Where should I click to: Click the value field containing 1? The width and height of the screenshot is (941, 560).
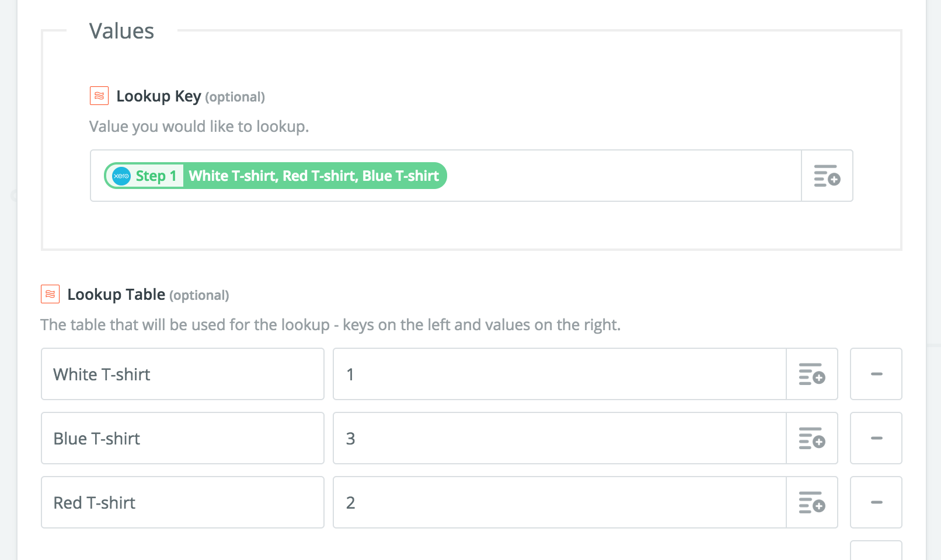tap(560, 374)
